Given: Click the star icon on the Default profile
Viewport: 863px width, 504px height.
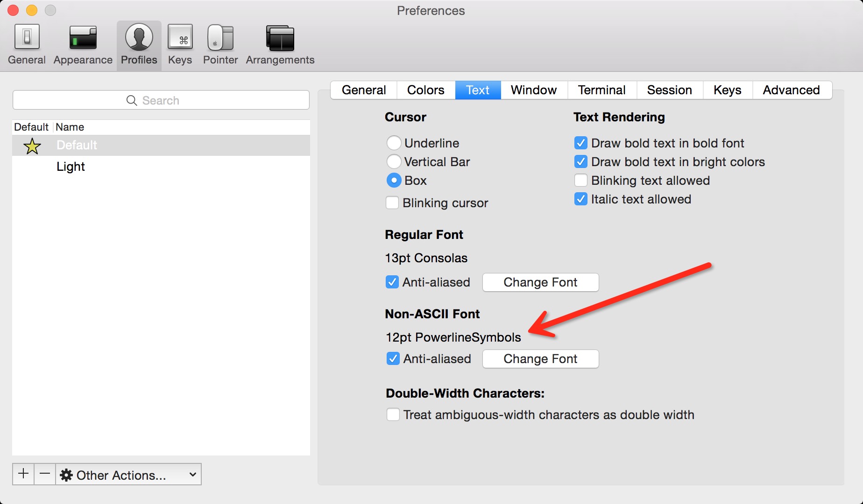Looking at the screenshot, I should click(x=32, y=145).
